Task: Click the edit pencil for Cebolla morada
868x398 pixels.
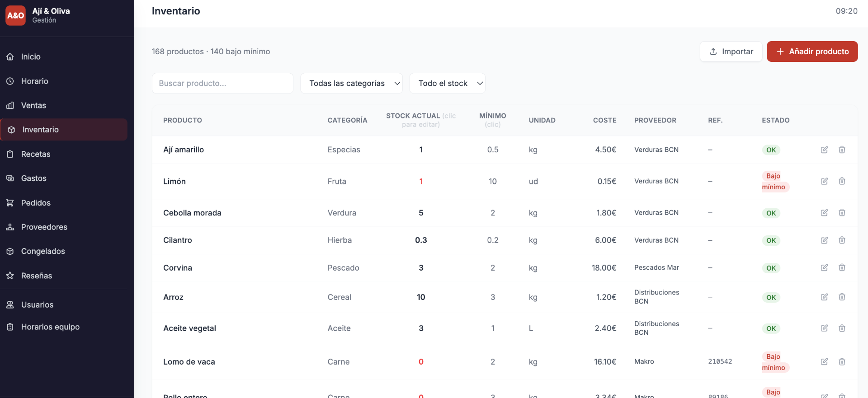Action: pos(824,212)
